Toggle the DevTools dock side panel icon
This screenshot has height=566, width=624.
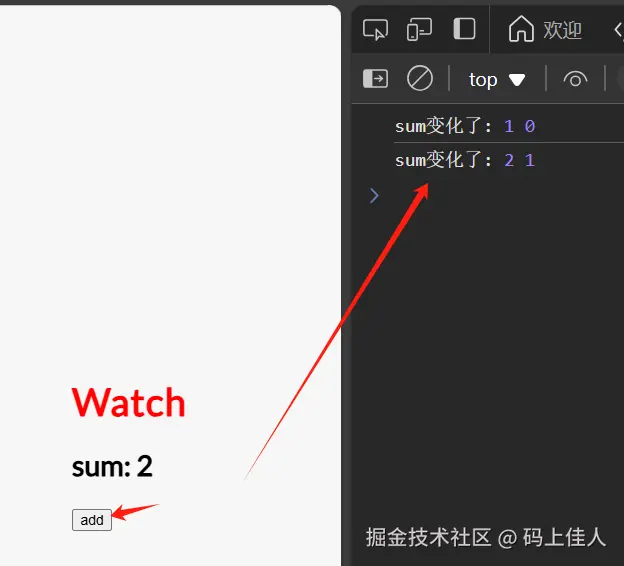pyautogui.click(x=464, y=29)
